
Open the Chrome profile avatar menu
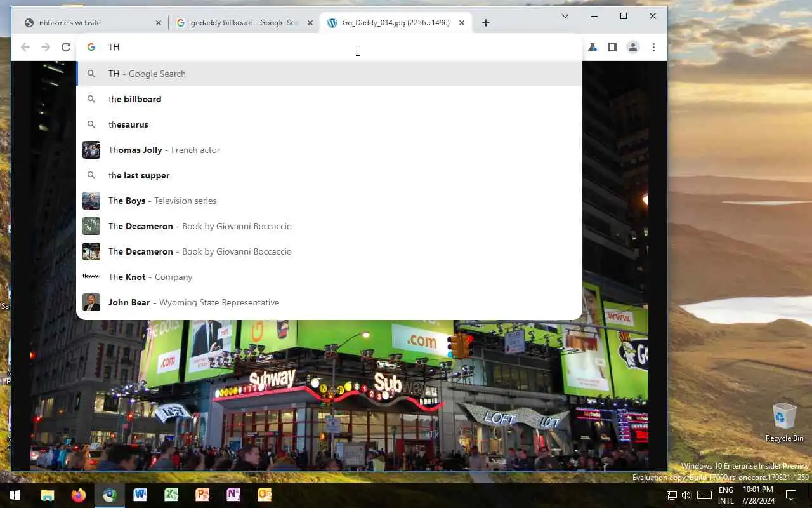[x=633, y=47]
